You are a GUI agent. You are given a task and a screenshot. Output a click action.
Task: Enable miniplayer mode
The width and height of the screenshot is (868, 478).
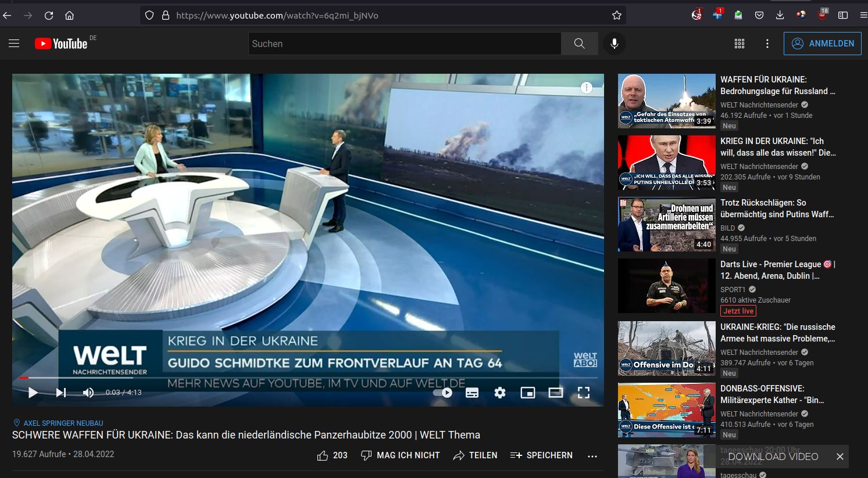click(x=528, y=393)
